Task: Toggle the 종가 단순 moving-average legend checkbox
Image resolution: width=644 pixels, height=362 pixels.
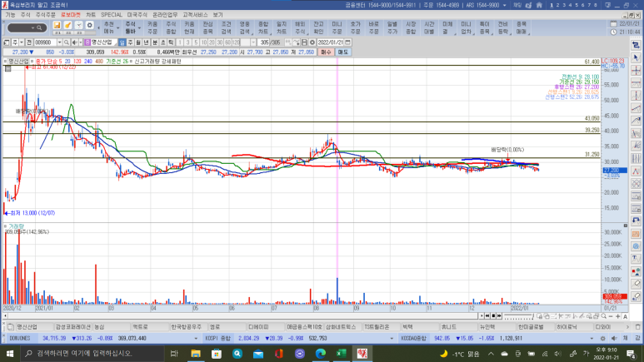Action: [x=32, y=61]
